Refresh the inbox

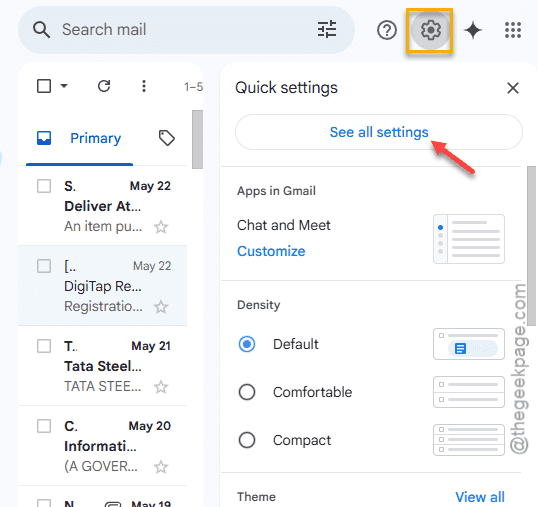[x=104, y=86]
